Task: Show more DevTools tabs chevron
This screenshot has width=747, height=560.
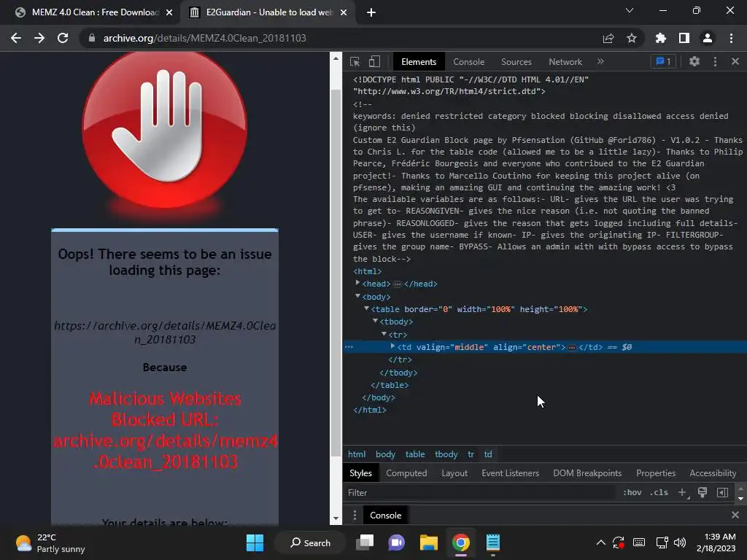Action: click(600, 61)
